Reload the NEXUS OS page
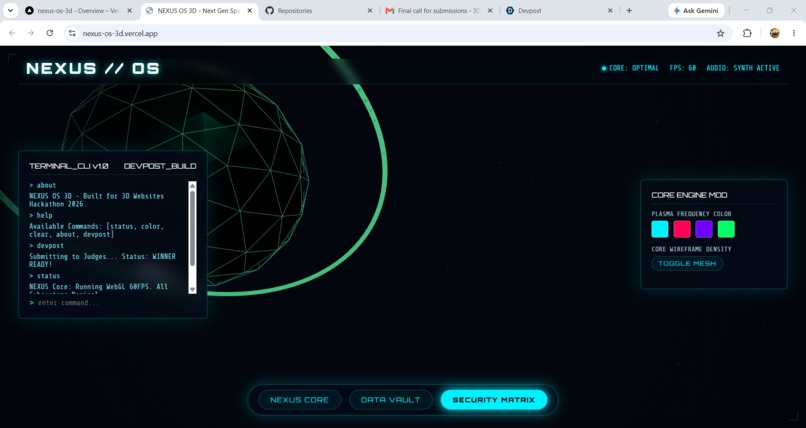This screenshot has height=428, width=806. (x=49, y=33)
